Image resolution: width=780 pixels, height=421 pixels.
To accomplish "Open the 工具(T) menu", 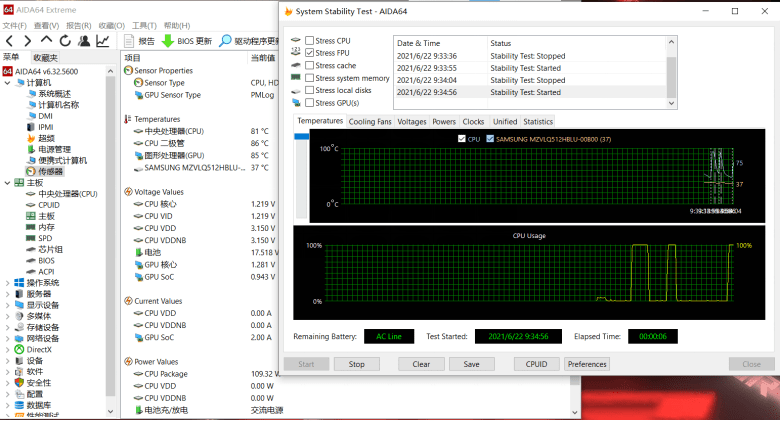I will tap(144, 25).
